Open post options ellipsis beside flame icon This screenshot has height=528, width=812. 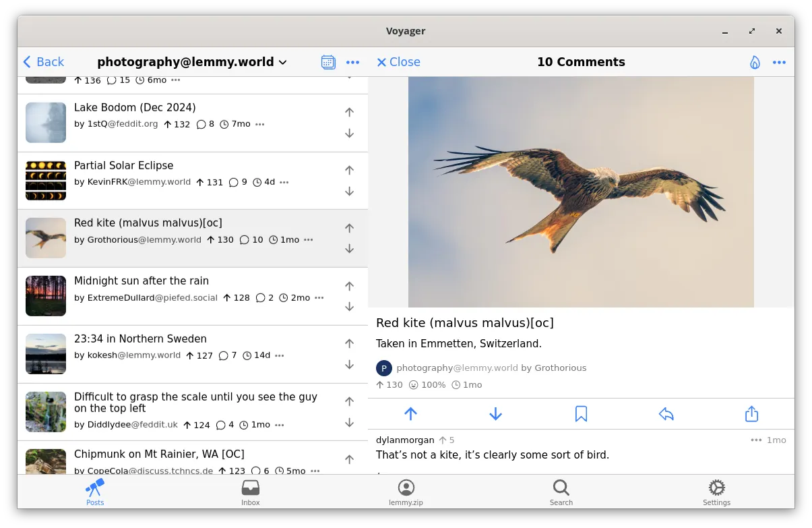coord(779,62)
